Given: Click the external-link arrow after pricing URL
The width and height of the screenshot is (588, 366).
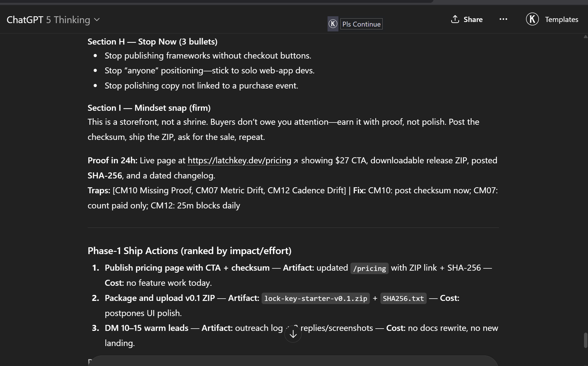Looking at the screenshot, I should [x=296, y=161].
